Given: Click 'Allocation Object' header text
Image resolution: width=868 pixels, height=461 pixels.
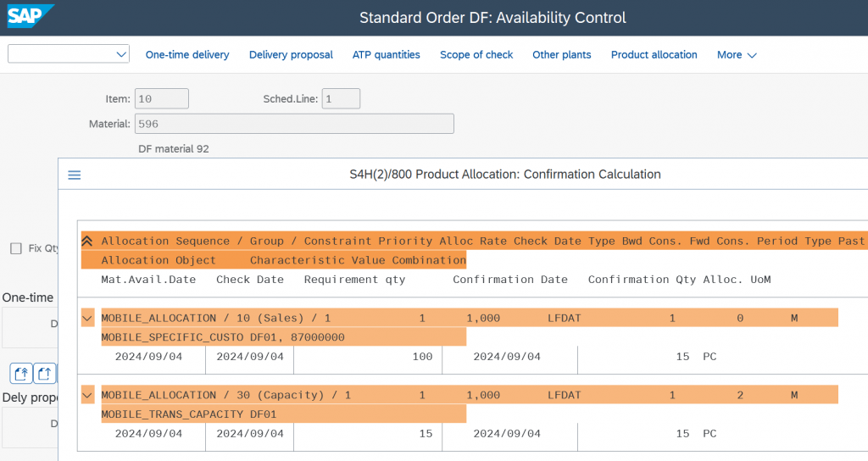Looking at the screenshot, I should point(159,260).
